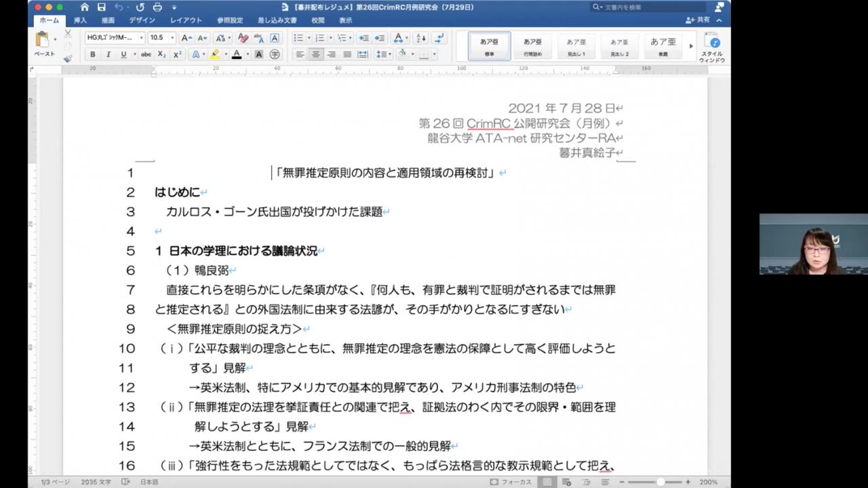Viewport: 868px width, 488px height.
Task: Toggle superscript formatting
Action: (x=178, y=54)
